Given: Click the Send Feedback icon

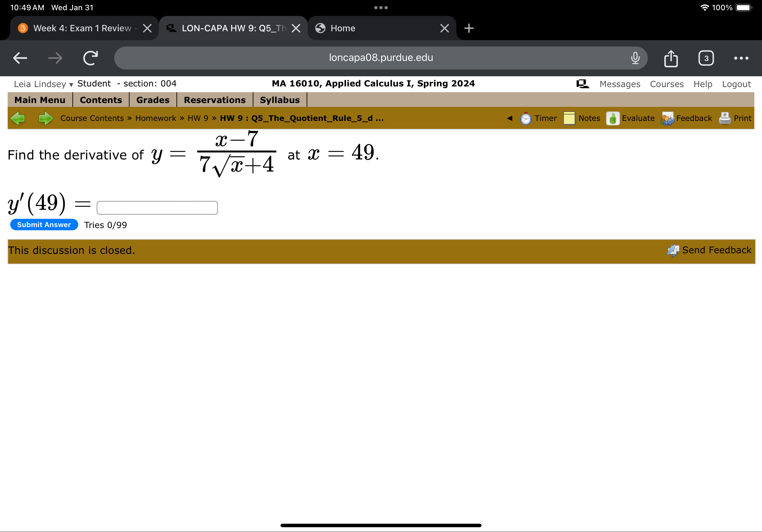Looking at the screenshot, I should [x=673, y=250].
